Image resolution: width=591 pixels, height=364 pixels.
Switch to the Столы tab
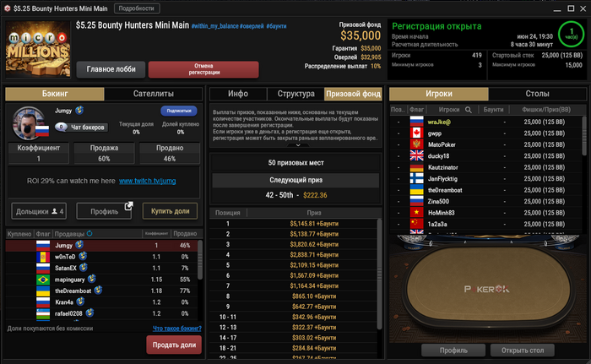point(537,94)
